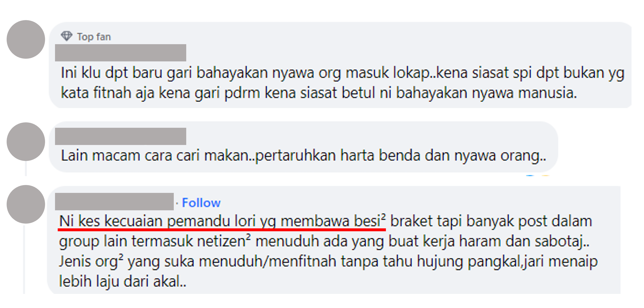Select the comment "Lain macam cara cari makan"

[304, 156]
